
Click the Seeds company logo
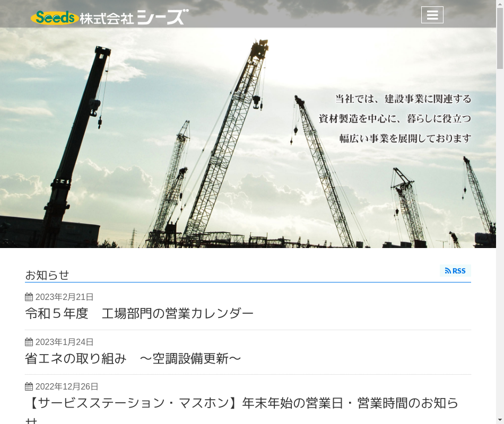[55, 17]
